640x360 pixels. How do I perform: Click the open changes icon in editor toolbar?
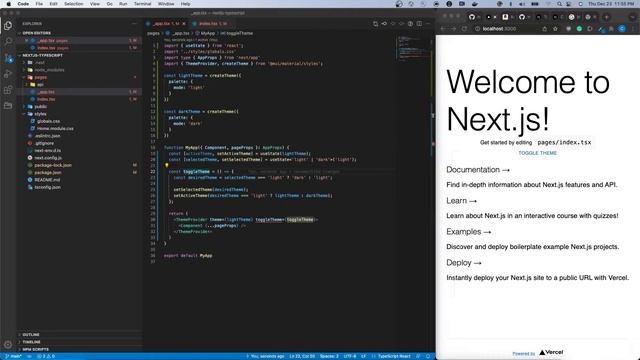coord(376,24)
